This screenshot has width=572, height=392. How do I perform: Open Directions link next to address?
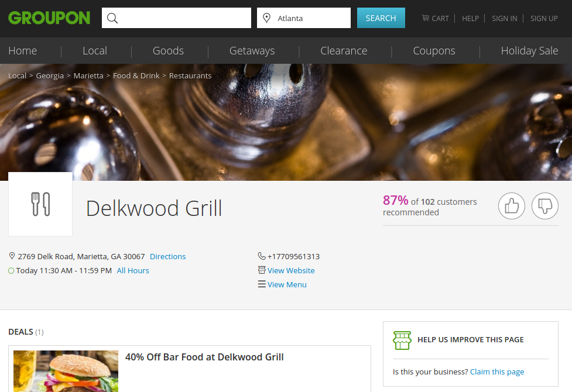coord(168,256)
